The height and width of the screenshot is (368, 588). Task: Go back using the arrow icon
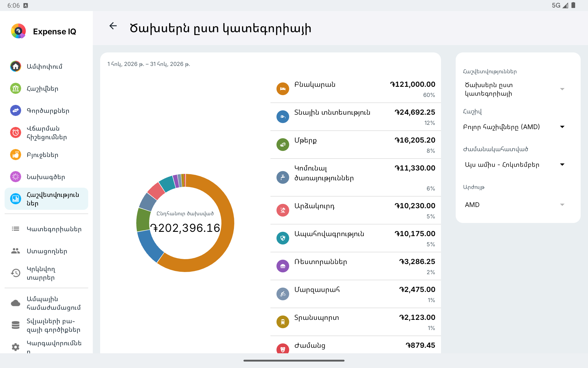[113, 26]
